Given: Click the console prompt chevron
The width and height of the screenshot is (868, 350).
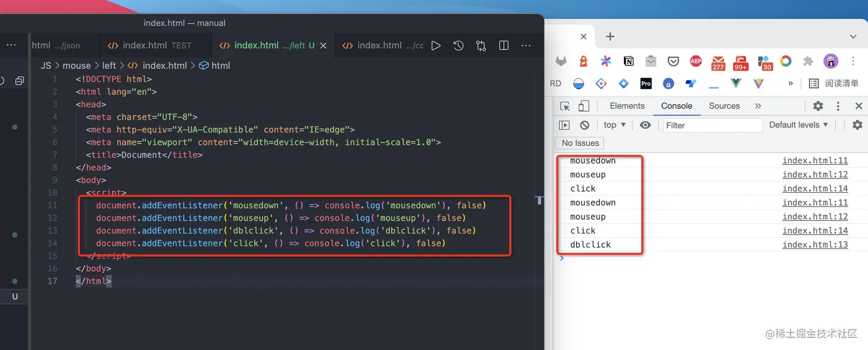Looking at the screenshot, I should click(x=561, y=258).
